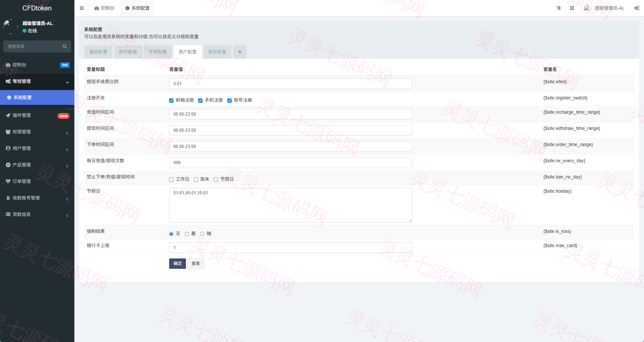Collapse the 常规管理 menu chevron

pos(67,82)
